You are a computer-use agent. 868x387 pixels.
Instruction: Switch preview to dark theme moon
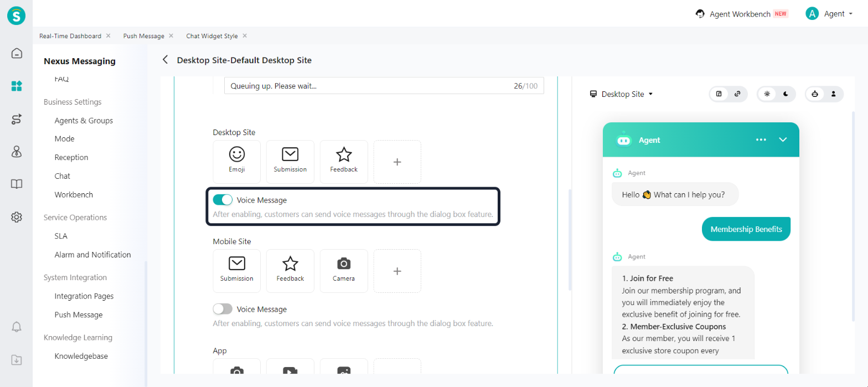click(786, 94)
